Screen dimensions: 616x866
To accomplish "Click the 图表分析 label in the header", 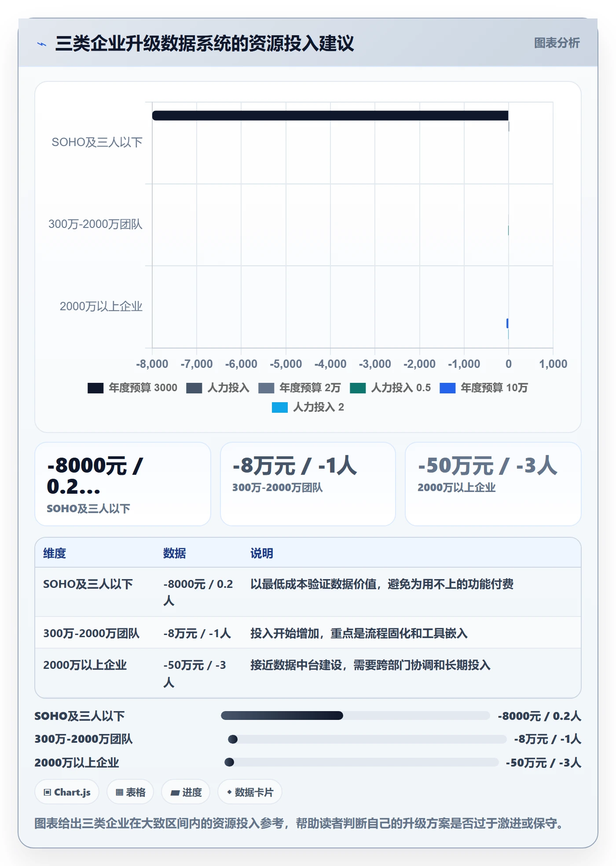I will pos(557,43).
